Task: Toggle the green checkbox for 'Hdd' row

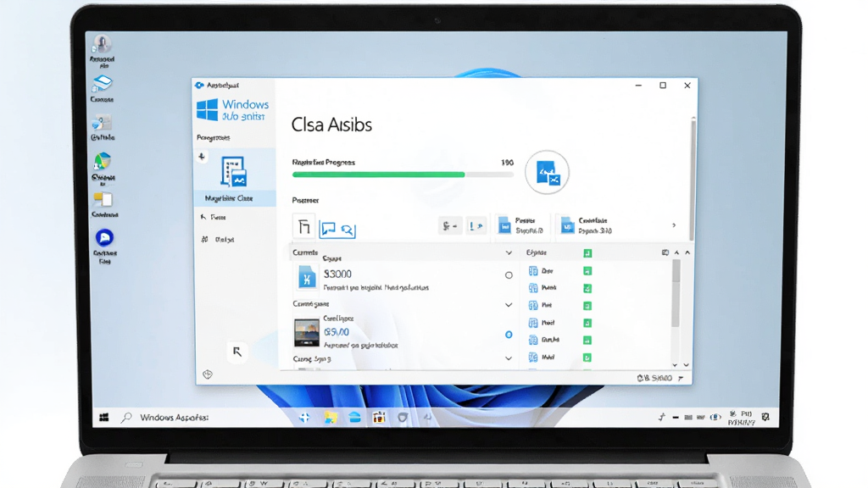Action: [587, 358]
